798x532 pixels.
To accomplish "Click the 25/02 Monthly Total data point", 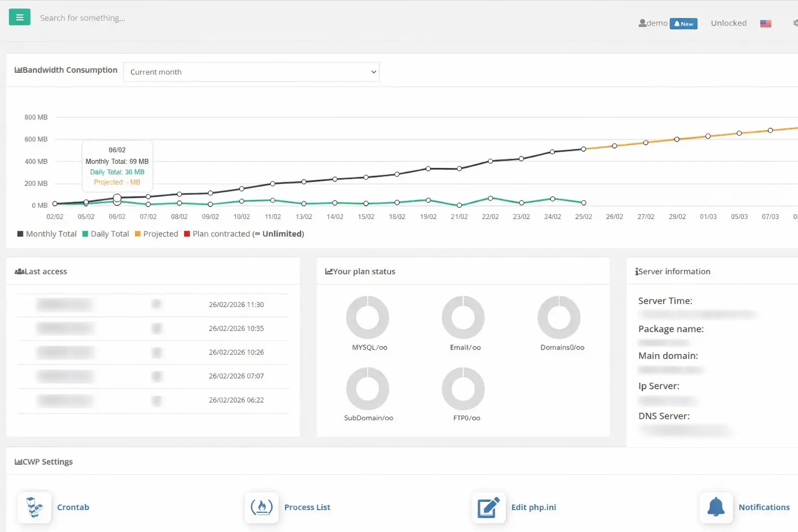I will tap(583, 149).
